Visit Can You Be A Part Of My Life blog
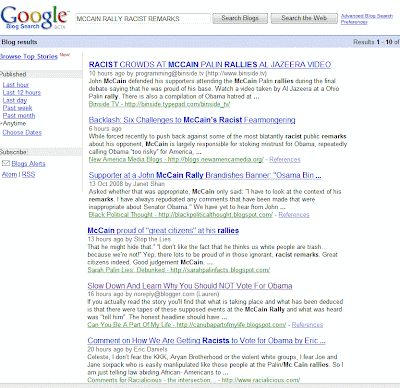400x388 pixels. click(187, 325)
